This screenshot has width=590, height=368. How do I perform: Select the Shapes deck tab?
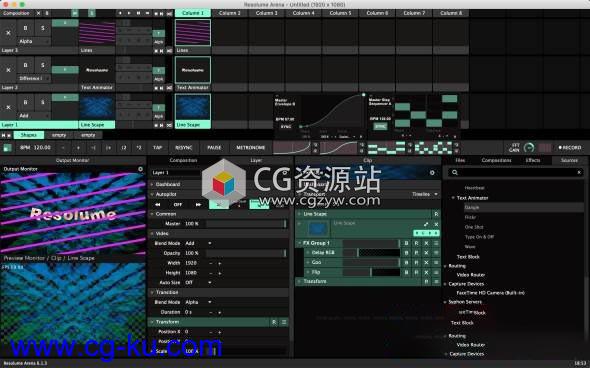point(29,135)
